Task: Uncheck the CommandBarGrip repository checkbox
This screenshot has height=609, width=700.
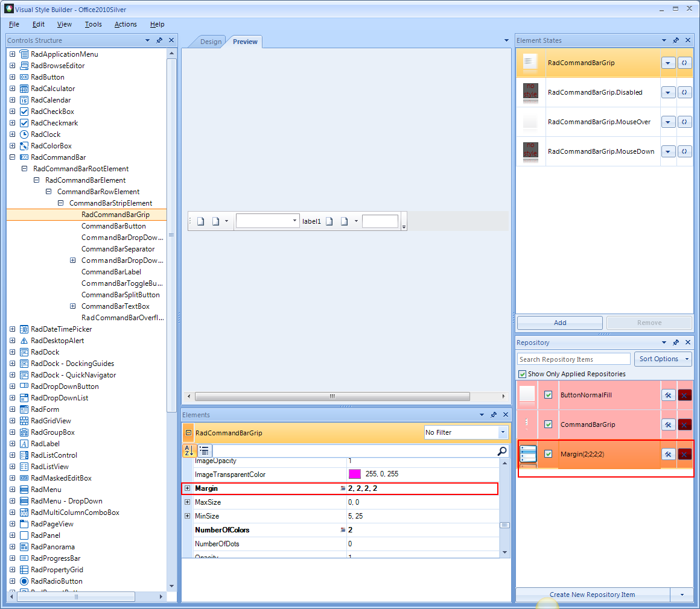Action: [x=548, y=424]
